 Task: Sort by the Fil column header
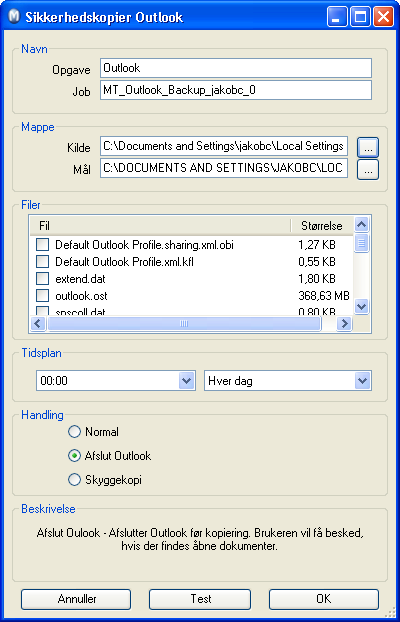(x=160, y=226)
